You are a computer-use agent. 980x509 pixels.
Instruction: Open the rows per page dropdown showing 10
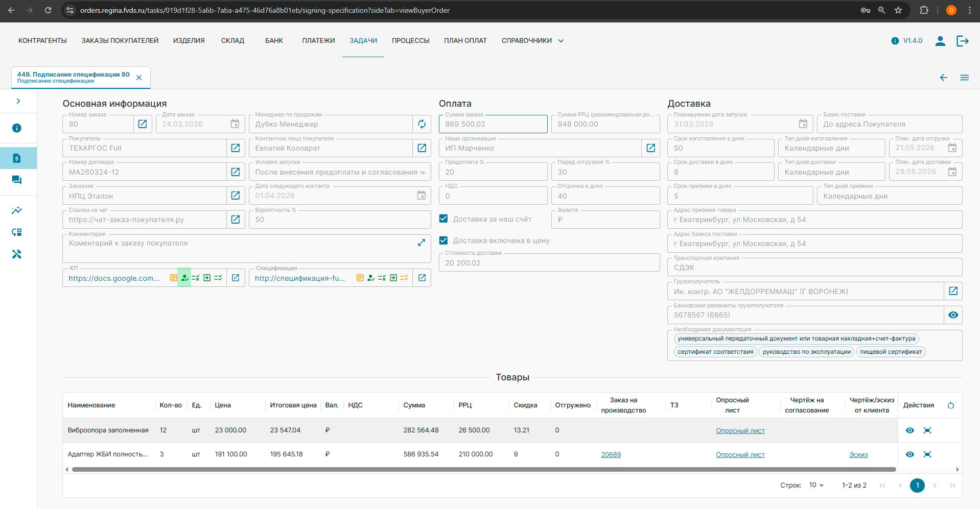[816, 485]
